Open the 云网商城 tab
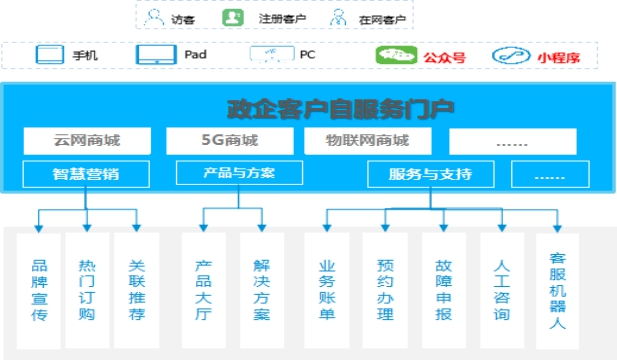This screenshot has width=617, height=360. click(x=87, y=140)
